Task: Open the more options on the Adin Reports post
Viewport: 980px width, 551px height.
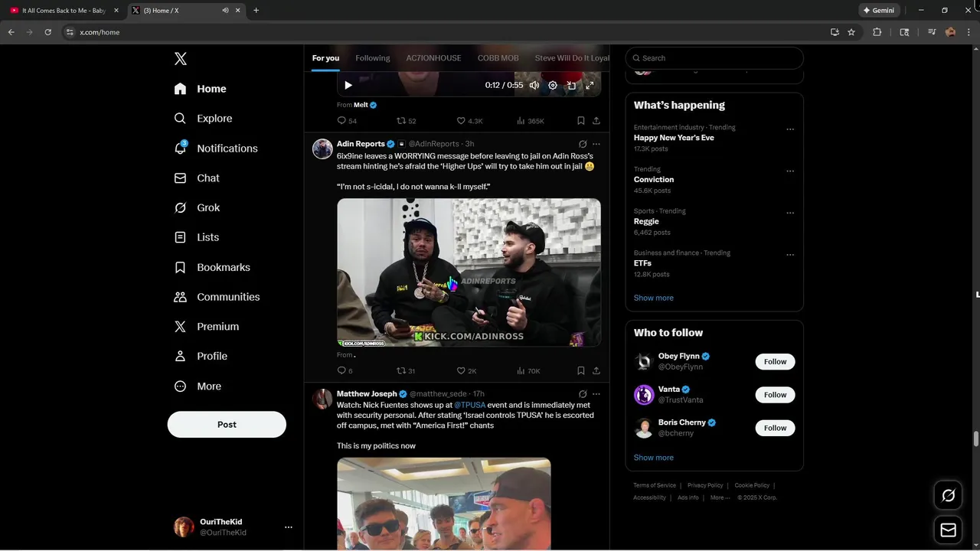Action: point(596,144)
